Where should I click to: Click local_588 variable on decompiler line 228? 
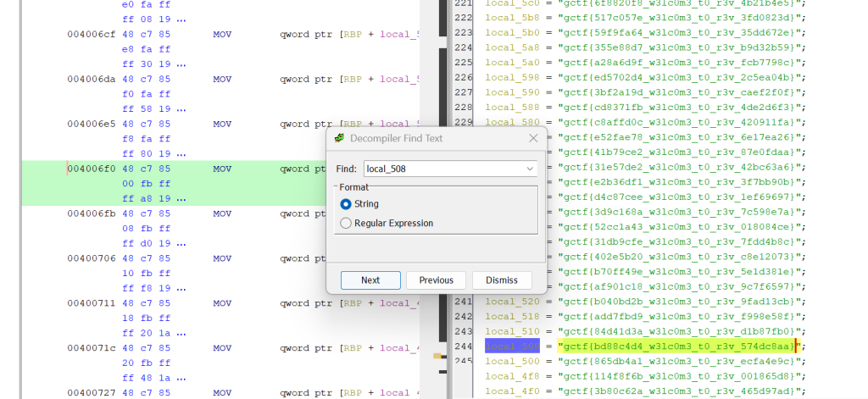(512, 108)
